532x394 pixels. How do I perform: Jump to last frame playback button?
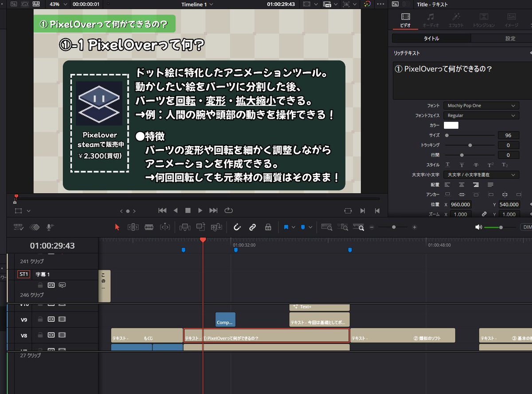click(x=214, y=211)
